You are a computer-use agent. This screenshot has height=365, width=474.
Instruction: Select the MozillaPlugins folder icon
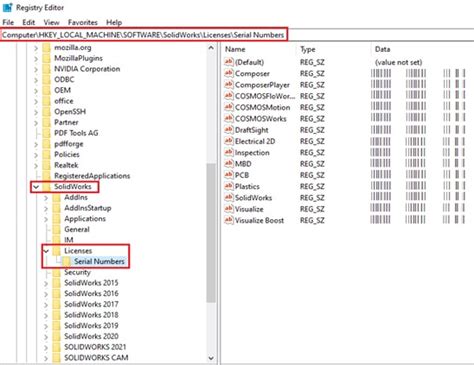[x=46, y=58]
